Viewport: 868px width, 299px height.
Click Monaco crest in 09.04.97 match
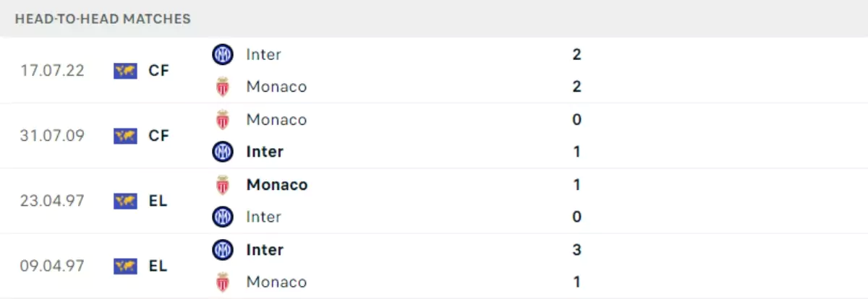(223, 282)
